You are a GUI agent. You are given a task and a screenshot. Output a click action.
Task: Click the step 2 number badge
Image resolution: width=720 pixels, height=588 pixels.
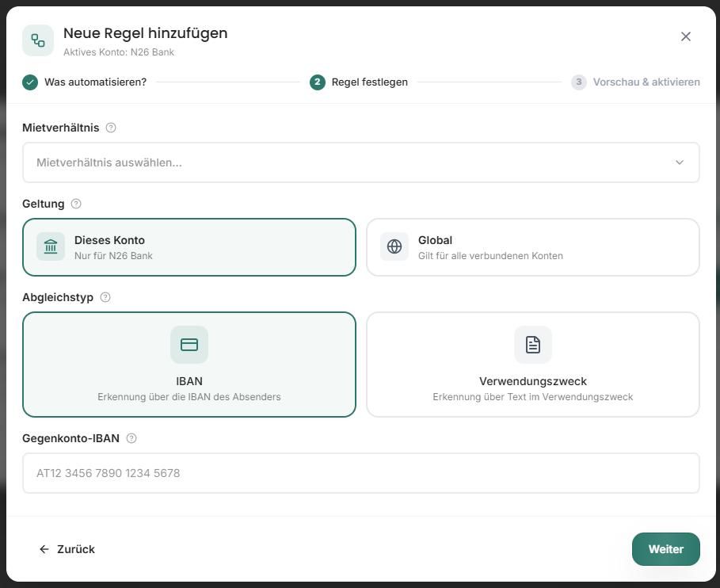(318, 82)
